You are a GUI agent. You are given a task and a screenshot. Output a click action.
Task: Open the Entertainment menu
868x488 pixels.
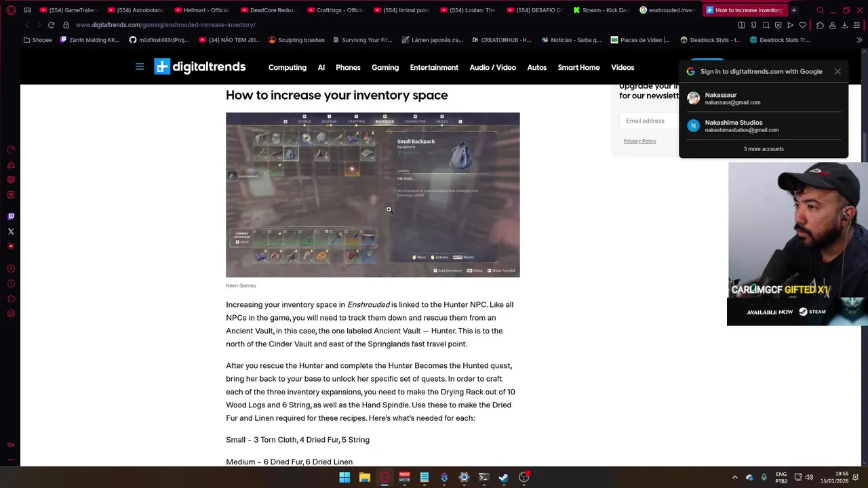tap(434, 67)
